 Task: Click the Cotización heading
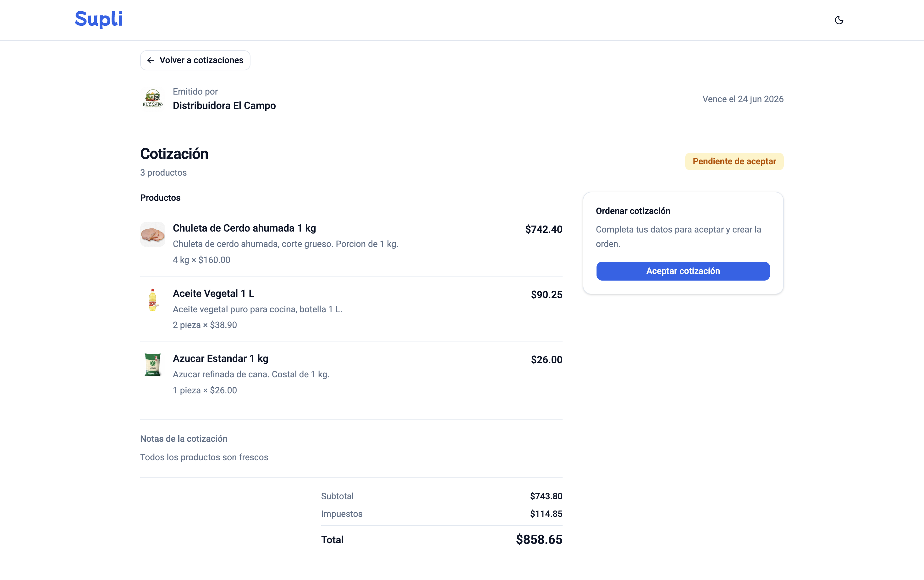(x=174, y=154)
